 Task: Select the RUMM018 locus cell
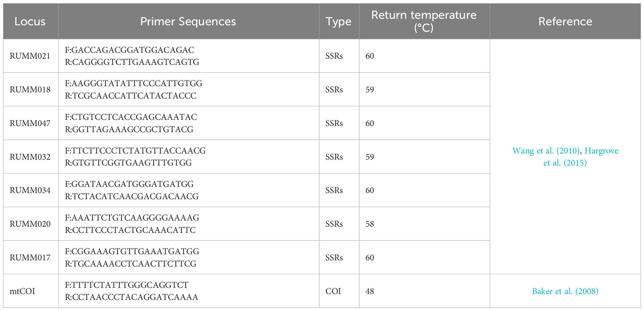pyautogui.click(x=30, y=90)
